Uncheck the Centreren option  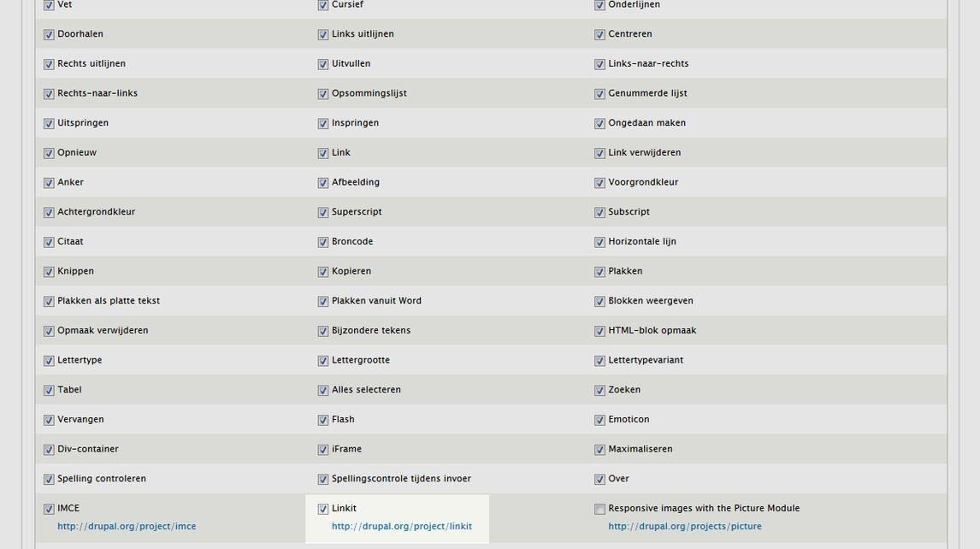[600, 34]
